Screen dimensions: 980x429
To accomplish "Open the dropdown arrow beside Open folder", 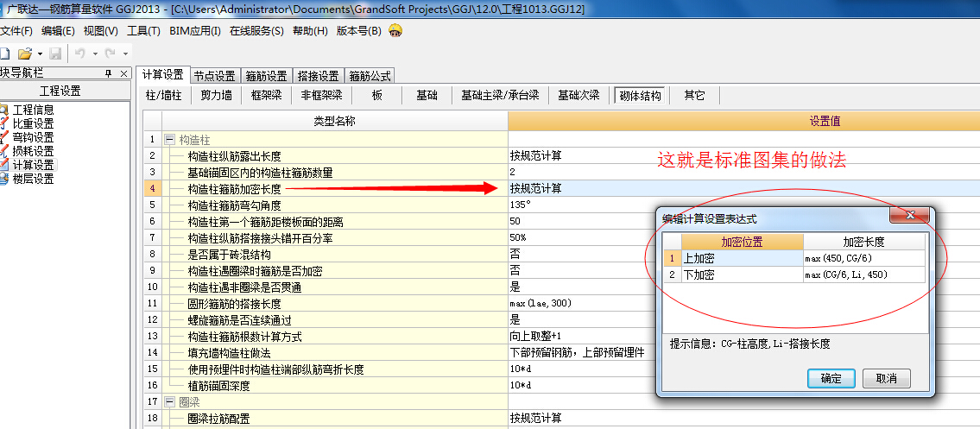I will (40, 54).
